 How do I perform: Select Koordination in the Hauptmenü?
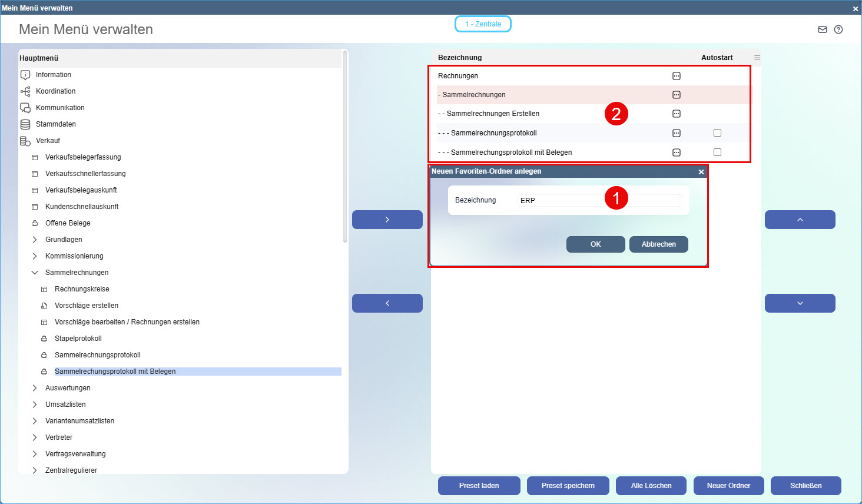pos(56,91)
